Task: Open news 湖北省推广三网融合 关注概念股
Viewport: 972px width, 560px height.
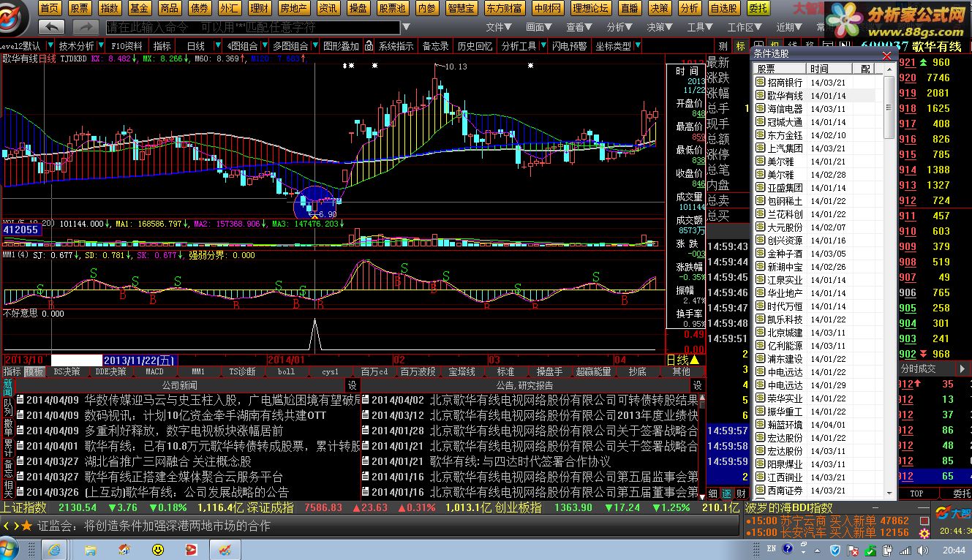Action: [167, 461]
